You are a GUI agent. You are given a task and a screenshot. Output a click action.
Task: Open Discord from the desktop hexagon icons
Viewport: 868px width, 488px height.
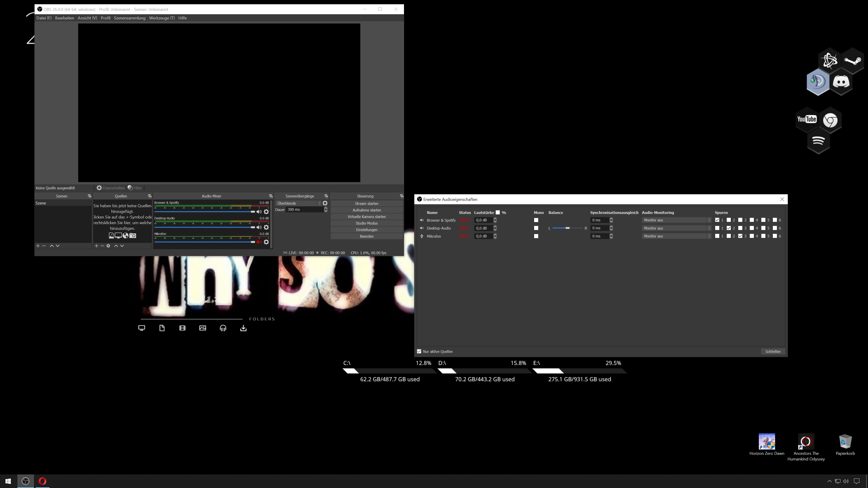pos(841,82)
